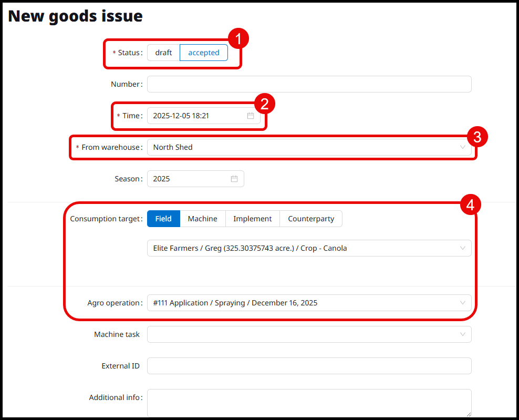The height and width of the screenshot is (420, 519).
Task: Focus the Number input field
Action: pos(309,84)
